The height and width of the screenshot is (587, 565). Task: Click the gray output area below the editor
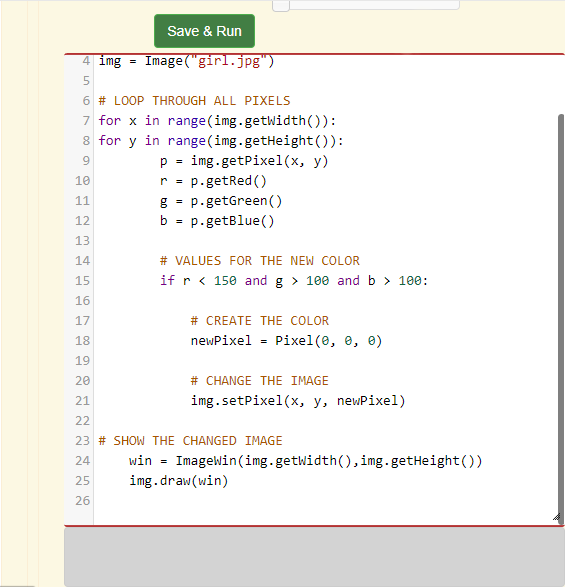pos(314,557)
